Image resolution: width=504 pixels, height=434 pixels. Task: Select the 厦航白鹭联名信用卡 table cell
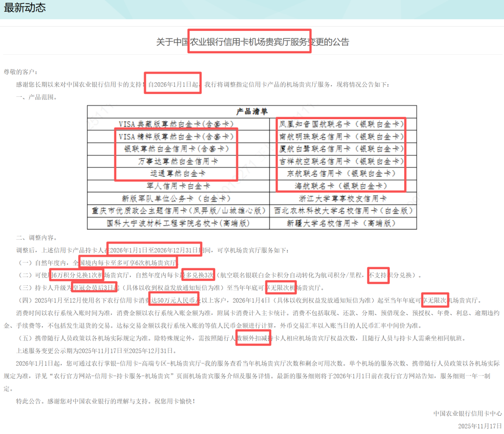click(343, 149)
